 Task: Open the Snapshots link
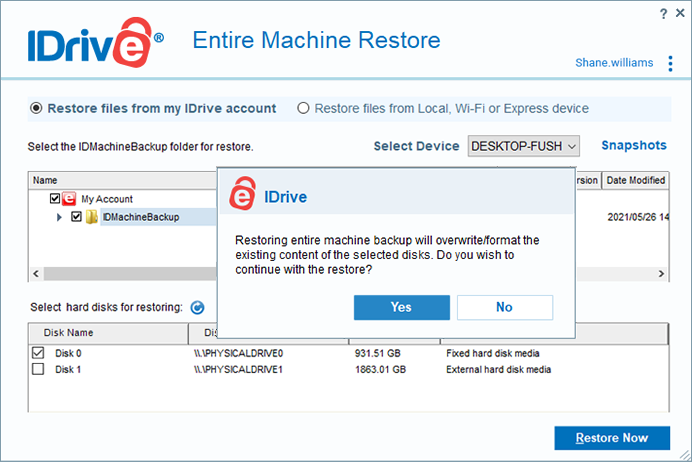click(x=634, y=145)
